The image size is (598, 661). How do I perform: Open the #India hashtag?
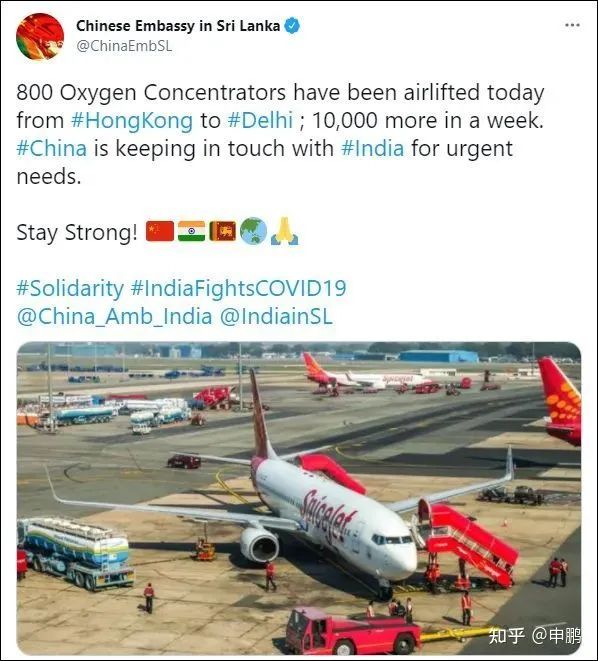[372, 148]
